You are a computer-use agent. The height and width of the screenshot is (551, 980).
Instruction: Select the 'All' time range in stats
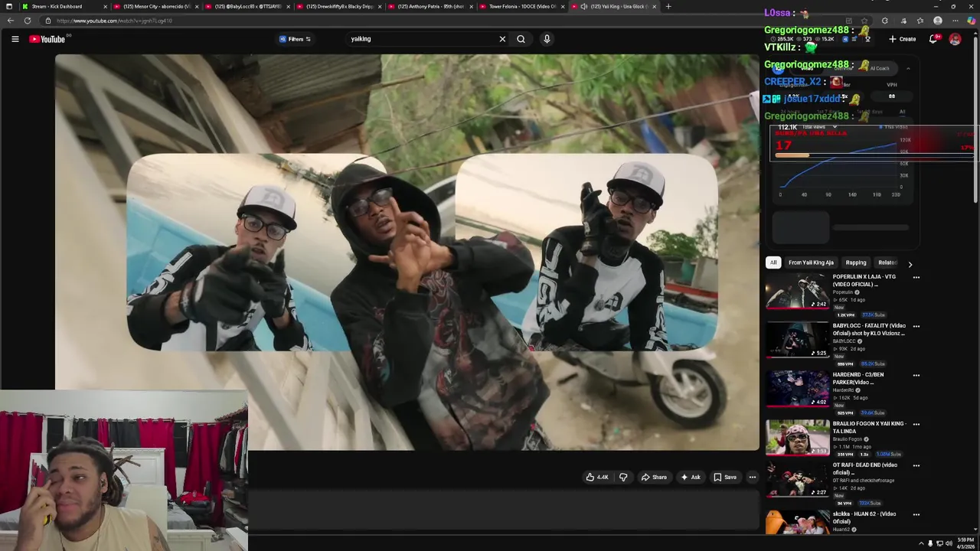(x=902, y=112)
